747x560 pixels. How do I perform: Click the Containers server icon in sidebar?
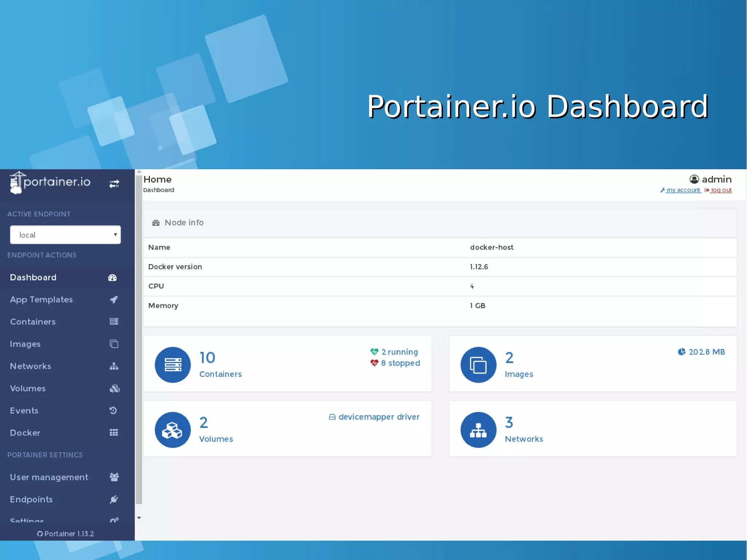coord(114,321)
